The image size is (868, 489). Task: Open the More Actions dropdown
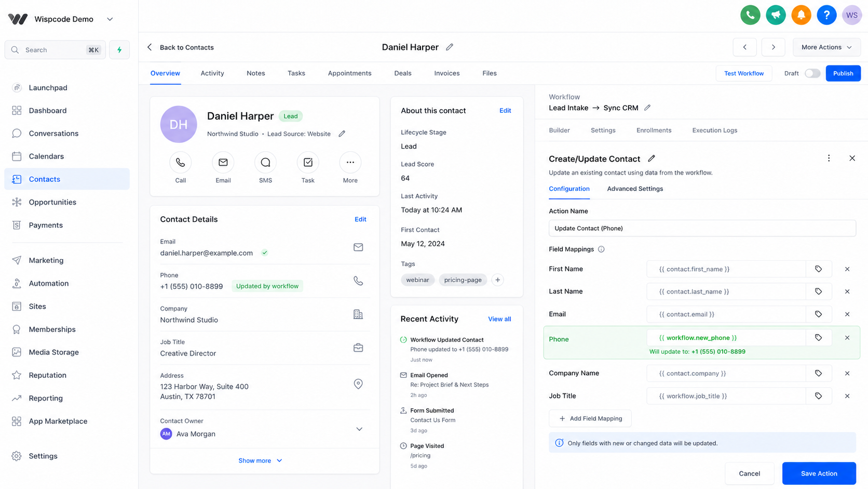coord(826,47)
